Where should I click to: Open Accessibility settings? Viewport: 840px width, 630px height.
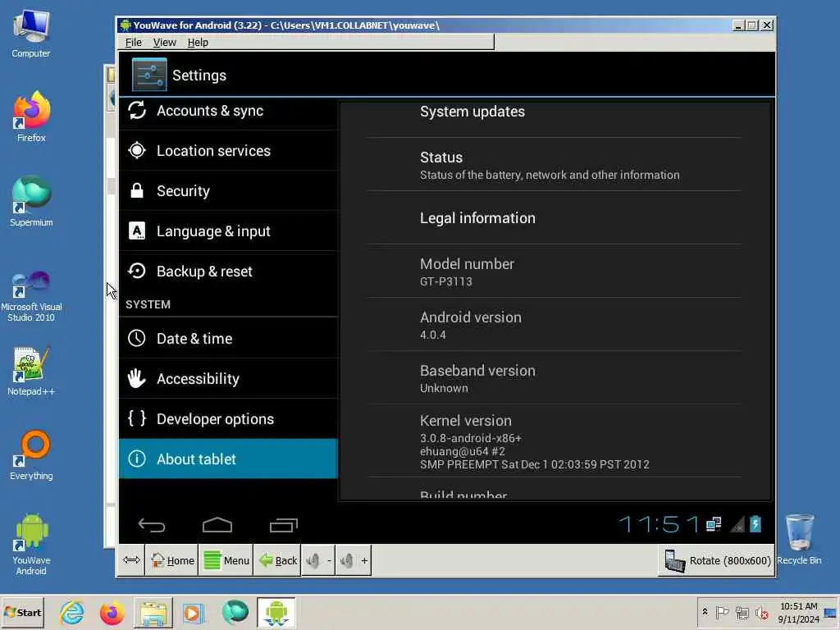pyautogui.click(x=229, y=378)
